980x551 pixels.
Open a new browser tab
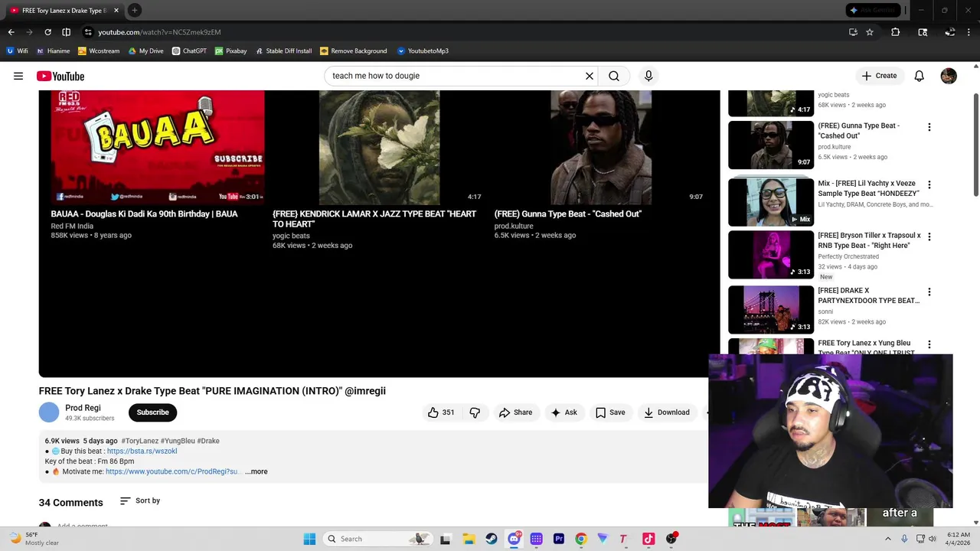point(134,10)
